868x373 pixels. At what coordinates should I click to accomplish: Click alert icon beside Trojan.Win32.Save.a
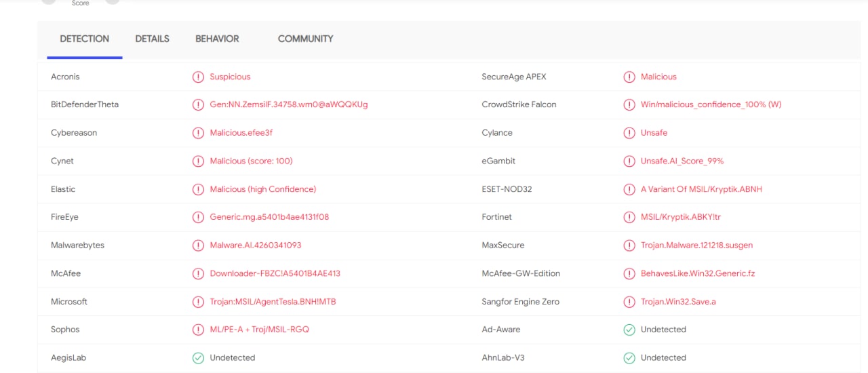pyautogui.click(x=629, y=302)
